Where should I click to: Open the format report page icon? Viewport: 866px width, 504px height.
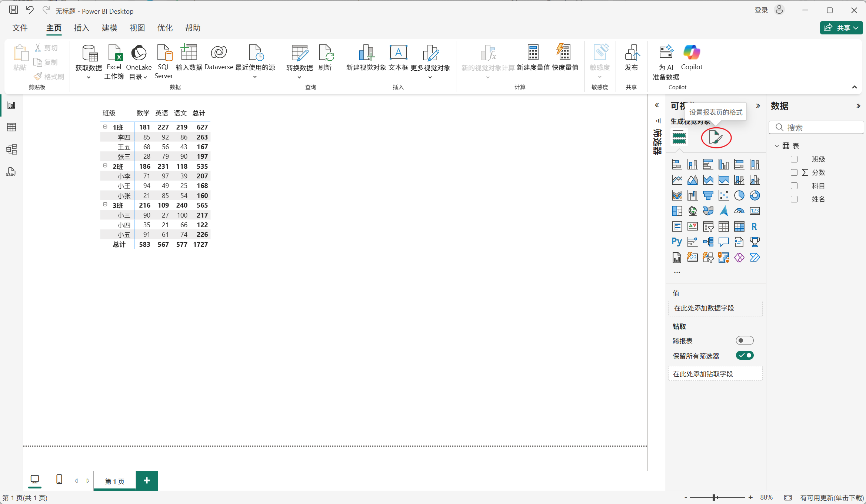click(716, 138)
